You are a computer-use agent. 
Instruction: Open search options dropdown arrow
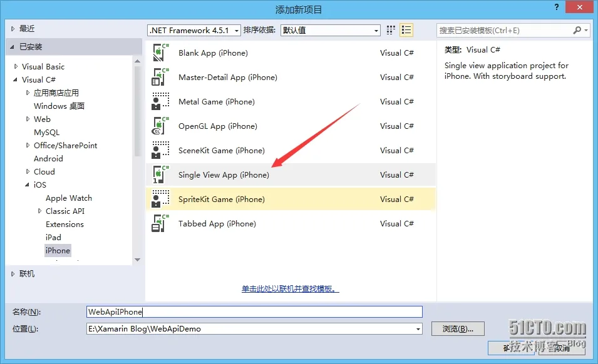point(586,30)
